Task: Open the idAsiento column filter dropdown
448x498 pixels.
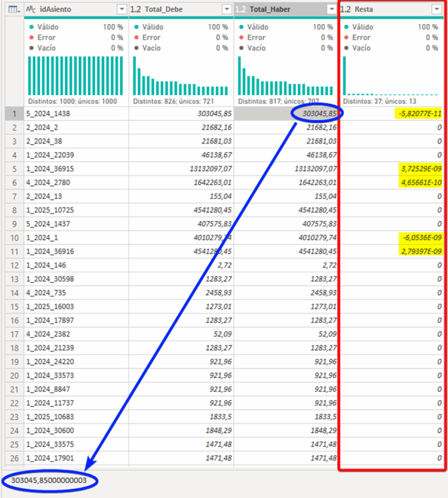Action: click(x=122, y=9)
